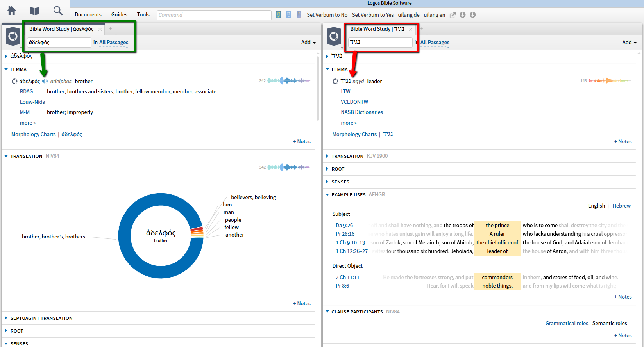Image resolution: width=644 pixels, height=347 pixels.
Task: Open Da 9:26 reference
Action: (344, 225)
